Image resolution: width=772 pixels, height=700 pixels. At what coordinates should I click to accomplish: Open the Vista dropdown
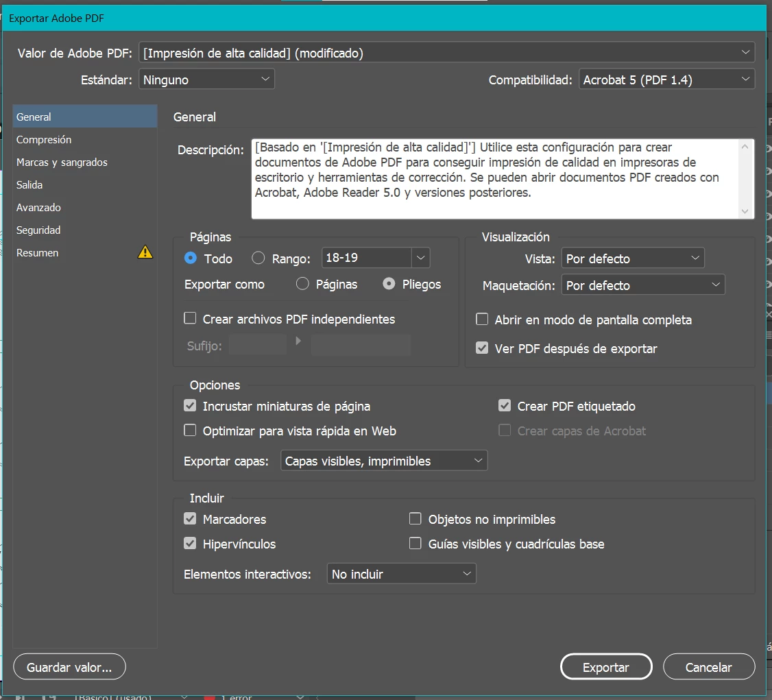pos(633,258)
